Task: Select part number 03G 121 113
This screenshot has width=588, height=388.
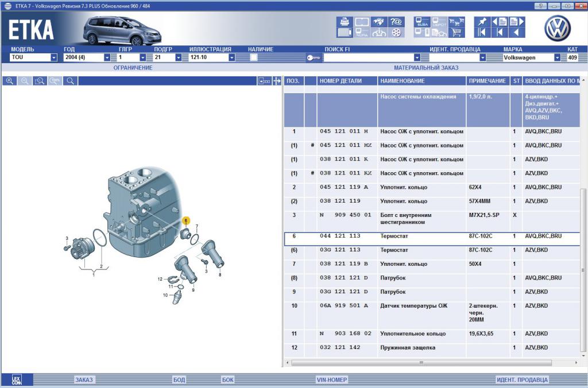Action: (340, 250)
